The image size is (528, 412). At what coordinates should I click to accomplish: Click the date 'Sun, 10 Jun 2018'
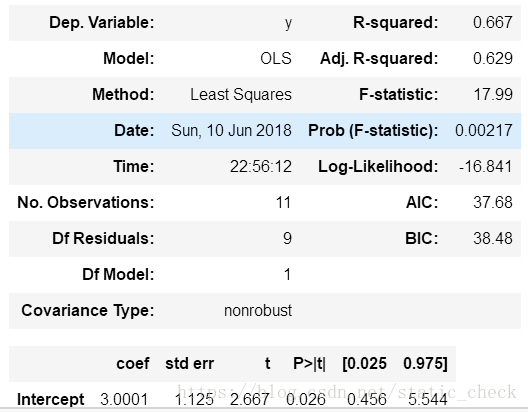231,131
